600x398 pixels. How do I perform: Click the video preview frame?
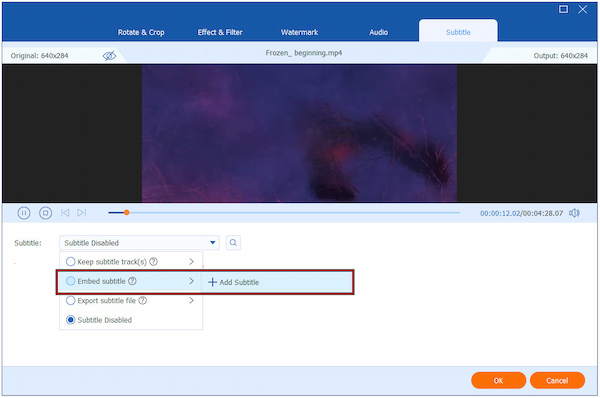(x=299, y=133)
